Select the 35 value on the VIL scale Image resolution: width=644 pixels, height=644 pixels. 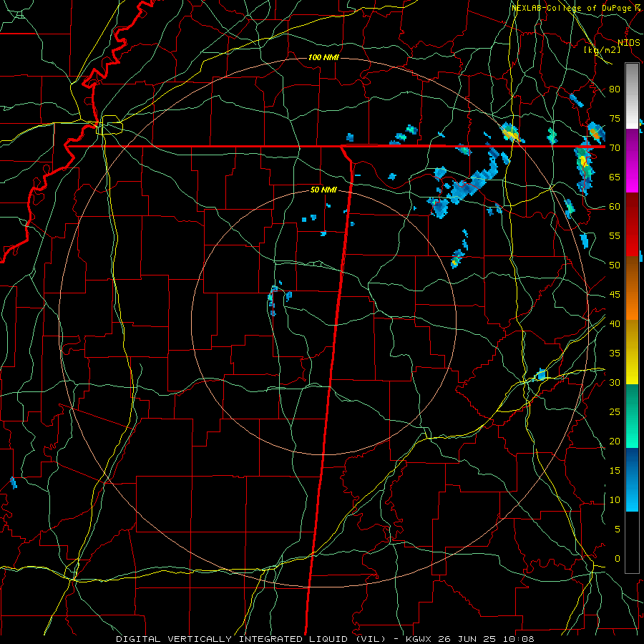tap(615, 353)
